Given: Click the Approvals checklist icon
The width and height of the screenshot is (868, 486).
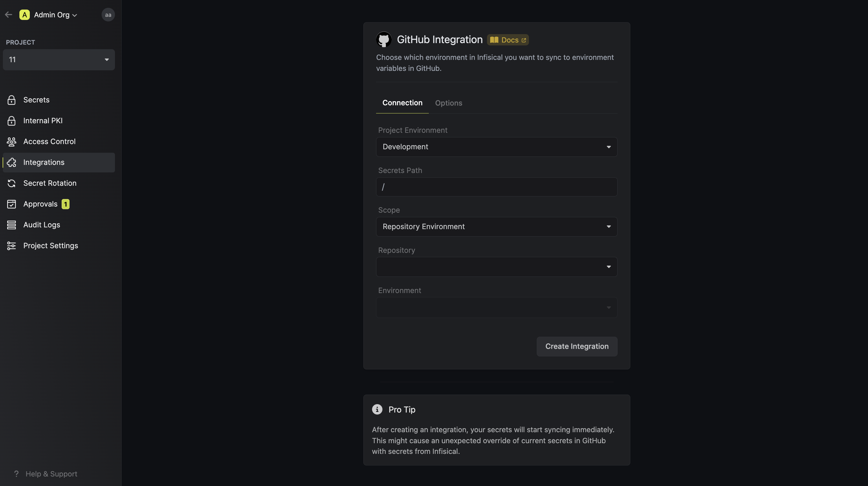Looking at the screenshot, I should tap(12, 204).
